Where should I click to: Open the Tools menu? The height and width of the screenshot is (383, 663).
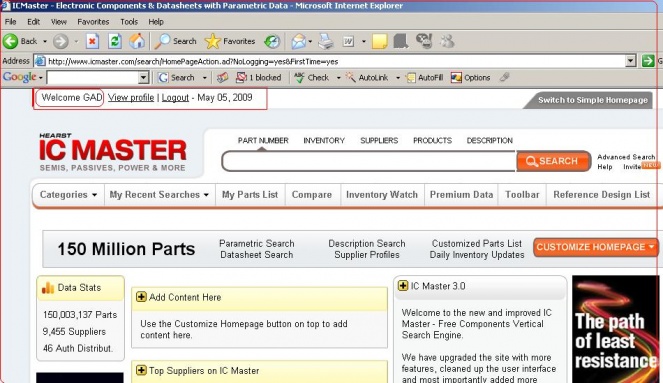[129, 22]
